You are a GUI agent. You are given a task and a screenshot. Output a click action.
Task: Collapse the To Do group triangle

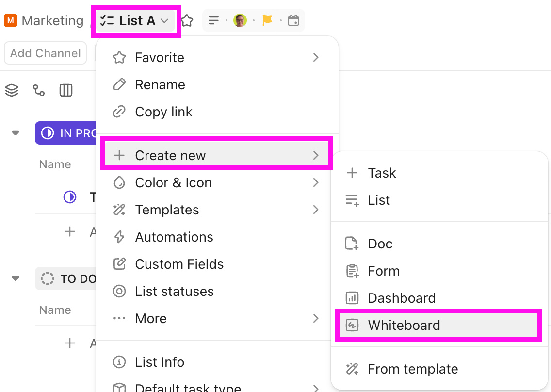[x=16, y=278]
